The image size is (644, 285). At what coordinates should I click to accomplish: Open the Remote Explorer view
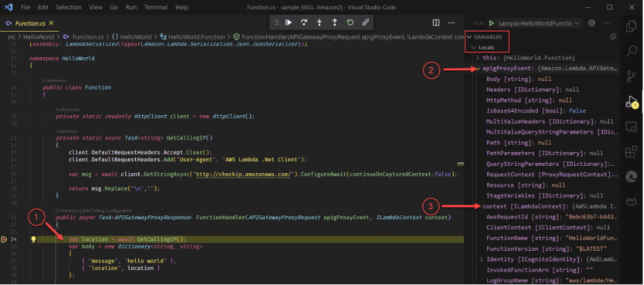(x=631, y=127)
